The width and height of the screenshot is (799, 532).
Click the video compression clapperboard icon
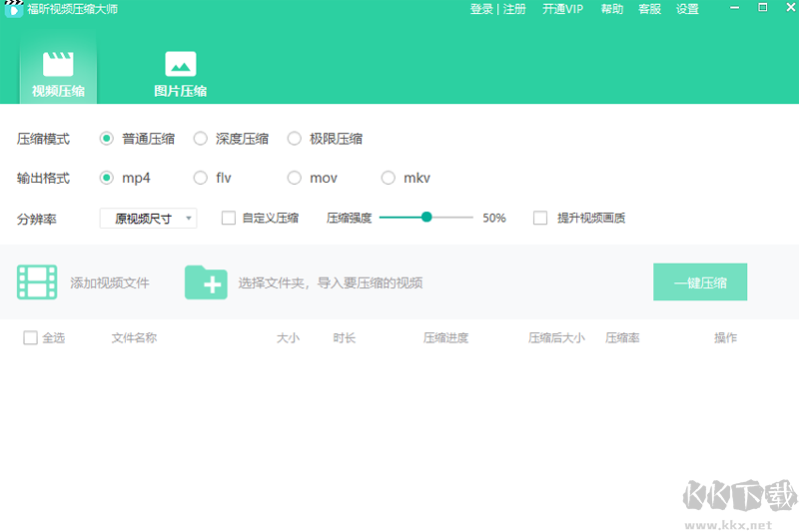(x=58, y=64)
